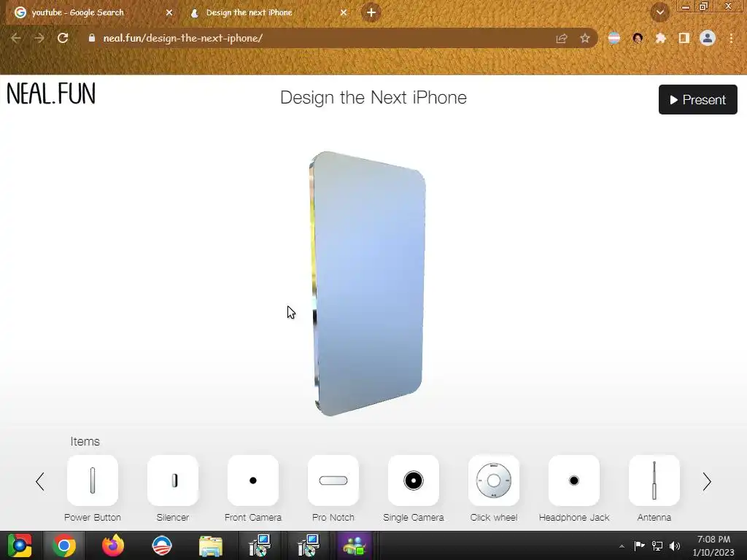Add the Click wheel item

(494, 480)
